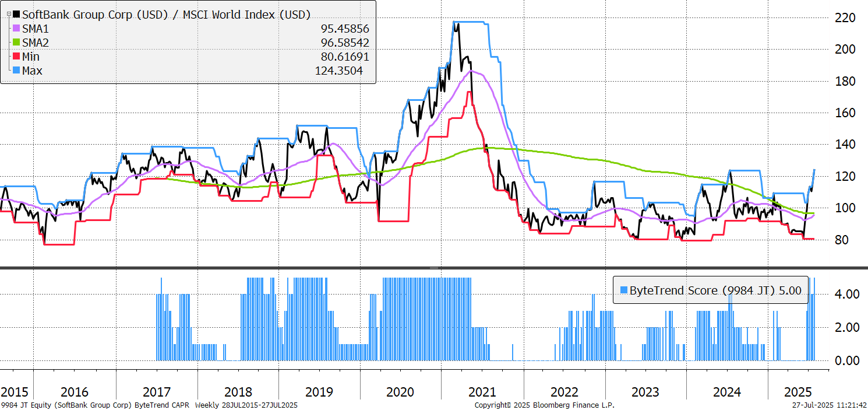Select the 100 price axis label
Viewport: 868px width, 410px height.
pos(845,208)
